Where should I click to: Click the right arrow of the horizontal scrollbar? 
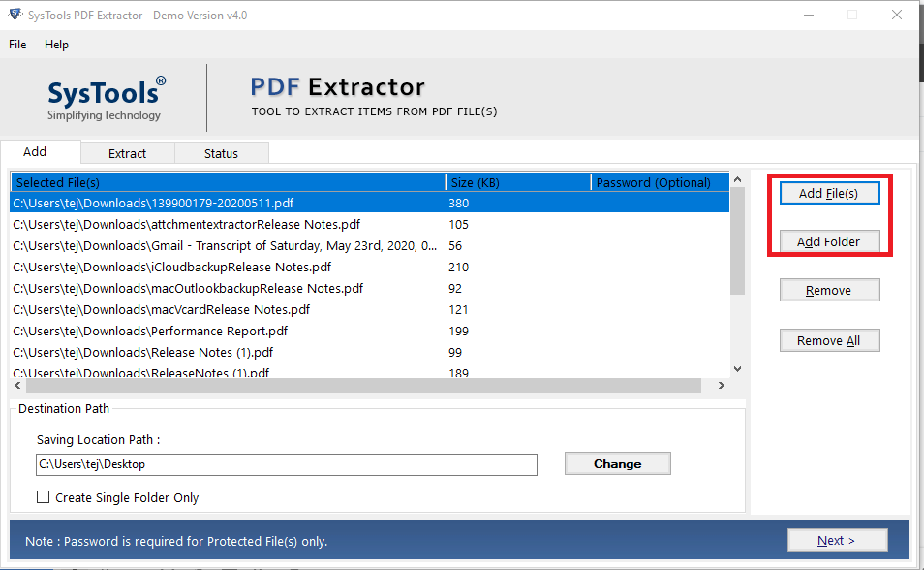(x=721, y=385)
